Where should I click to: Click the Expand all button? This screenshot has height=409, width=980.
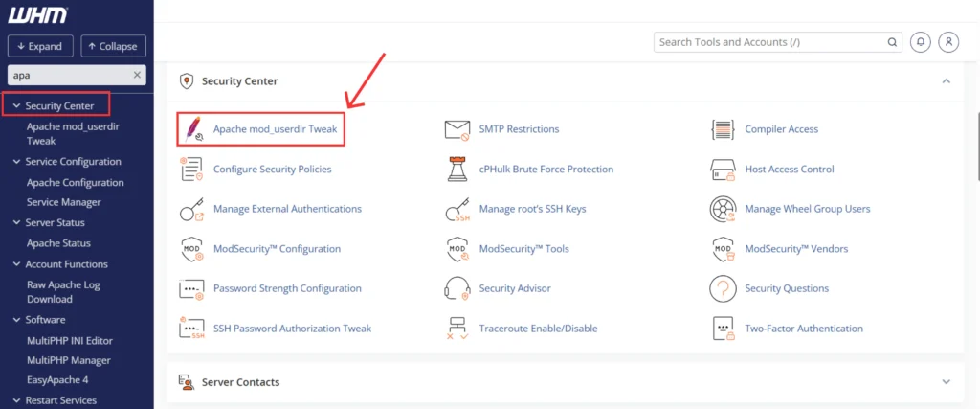tap(40, 46)
